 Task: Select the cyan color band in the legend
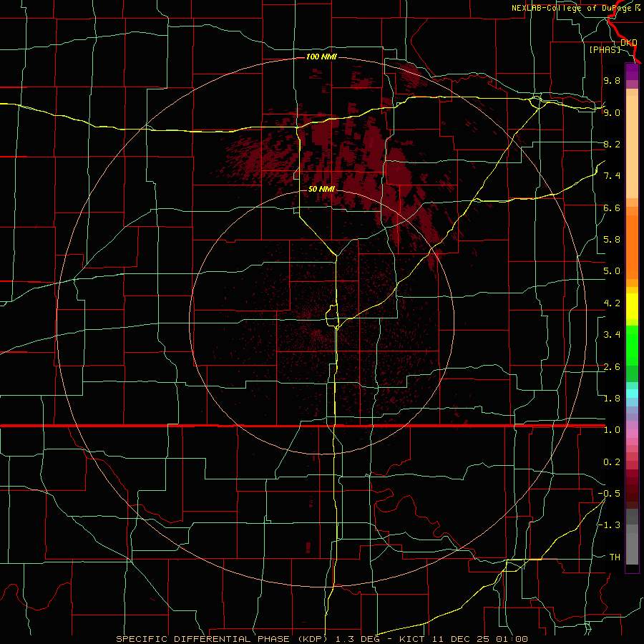(632, 393)
